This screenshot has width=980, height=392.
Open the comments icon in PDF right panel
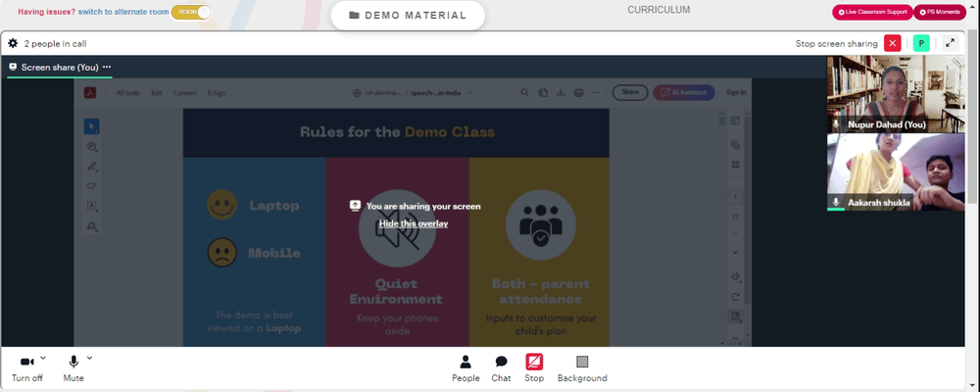pos(736,144)
